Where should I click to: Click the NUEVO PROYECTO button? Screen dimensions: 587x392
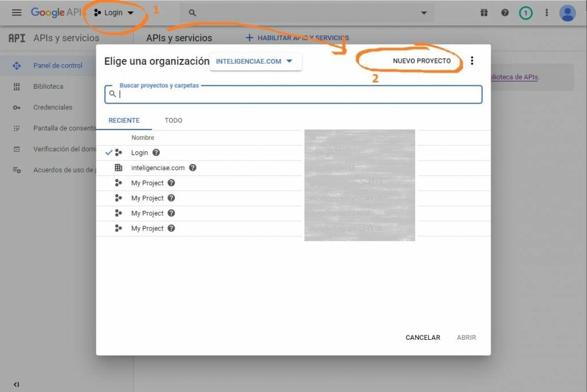(421, 61)
